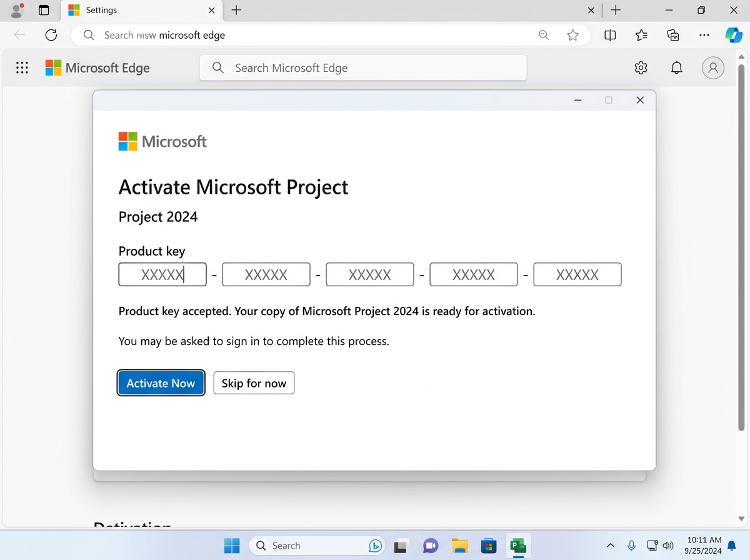Switch to the Settings tab
750x560 pixels.
[x=141, y=10]
